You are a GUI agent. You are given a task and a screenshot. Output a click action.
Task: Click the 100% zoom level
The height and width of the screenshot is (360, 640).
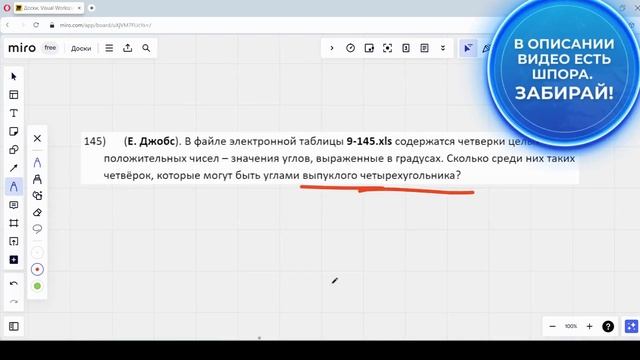571,326
